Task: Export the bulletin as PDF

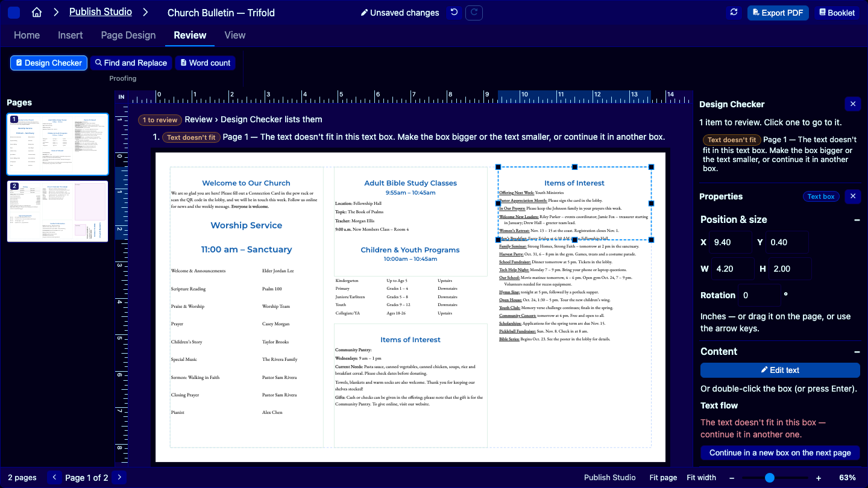Action: tap(778, 13)
